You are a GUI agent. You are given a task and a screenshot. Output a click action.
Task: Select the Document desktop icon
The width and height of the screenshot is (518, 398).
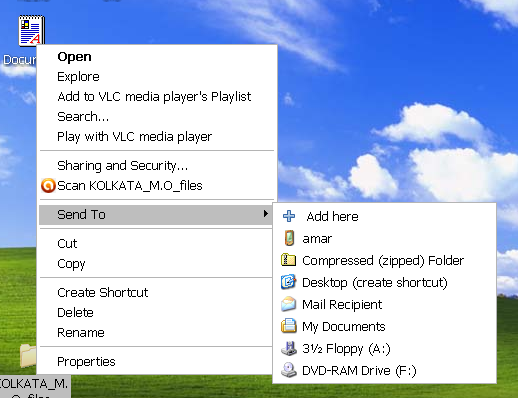tap(32, 30)
